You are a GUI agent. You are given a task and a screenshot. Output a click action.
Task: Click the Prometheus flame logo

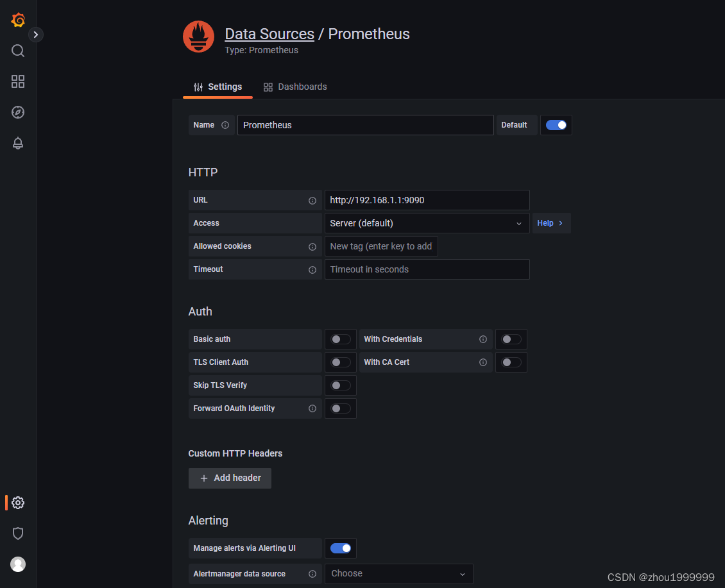pos(198,37)
